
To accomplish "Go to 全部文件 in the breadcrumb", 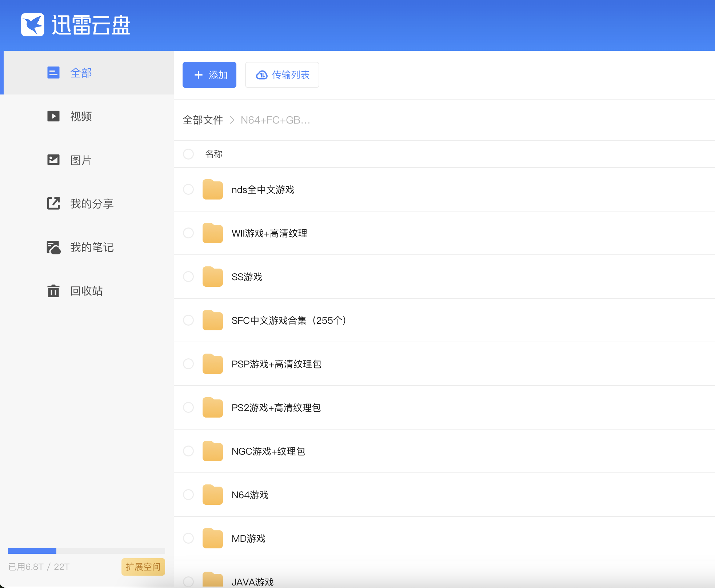I will [x=203, y=120].
